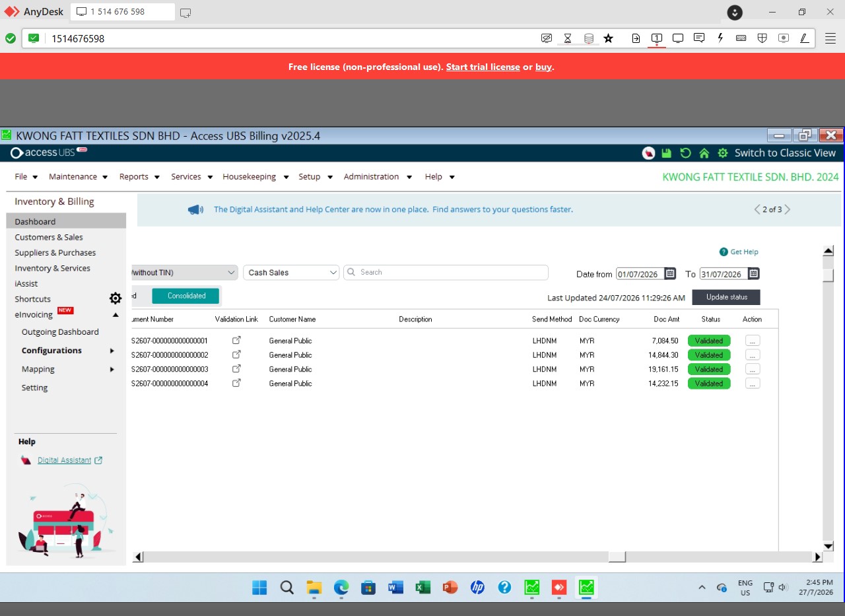Click the vertical scrollbar down arrow
The image size is (845, 616).
828,546
